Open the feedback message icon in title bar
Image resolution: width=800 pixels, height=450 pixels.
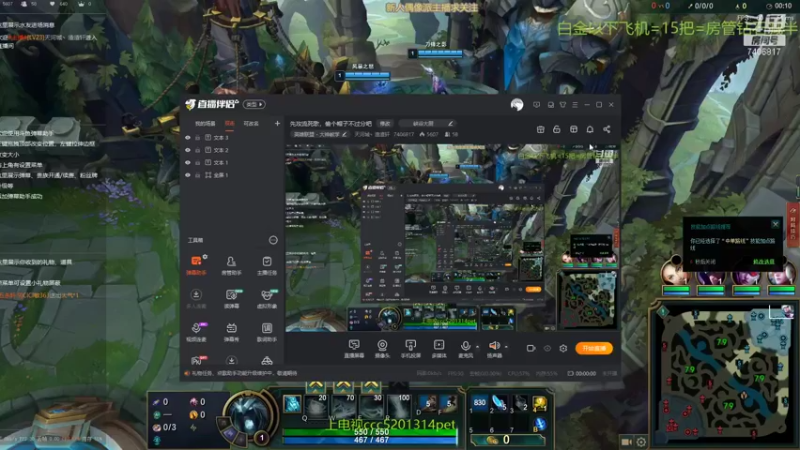click(x=536, y=105)
